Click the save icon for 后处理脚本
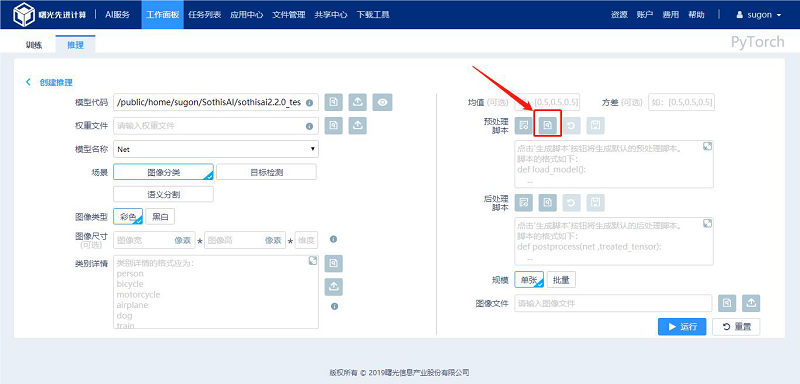 [x=595, y=202]
